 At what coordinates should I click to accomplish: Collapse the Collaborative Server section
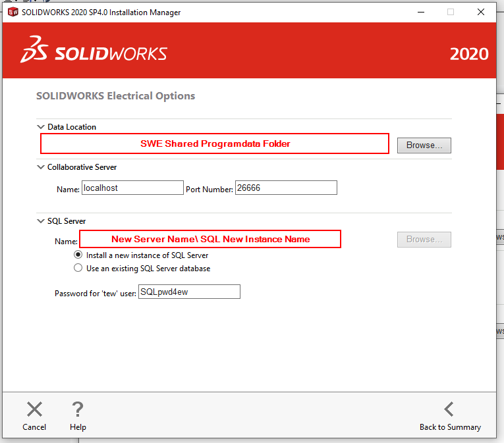click(41, 167)
